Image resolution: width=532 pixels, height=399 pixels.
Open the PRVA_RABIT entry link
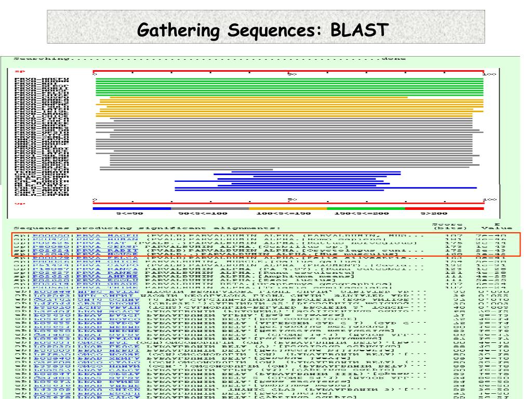[x=107, y=250]
